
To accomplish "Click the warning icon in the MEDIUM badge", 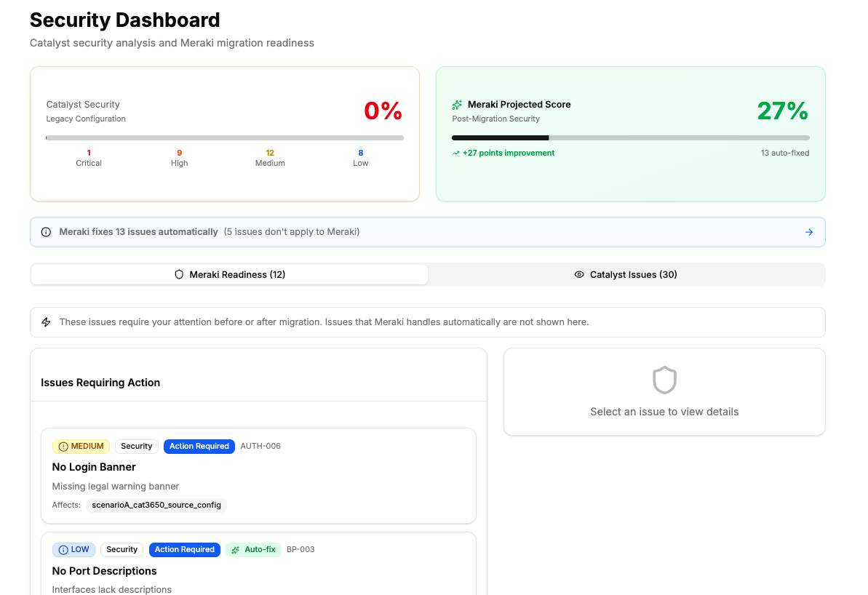I will click(x=63, y=447).
